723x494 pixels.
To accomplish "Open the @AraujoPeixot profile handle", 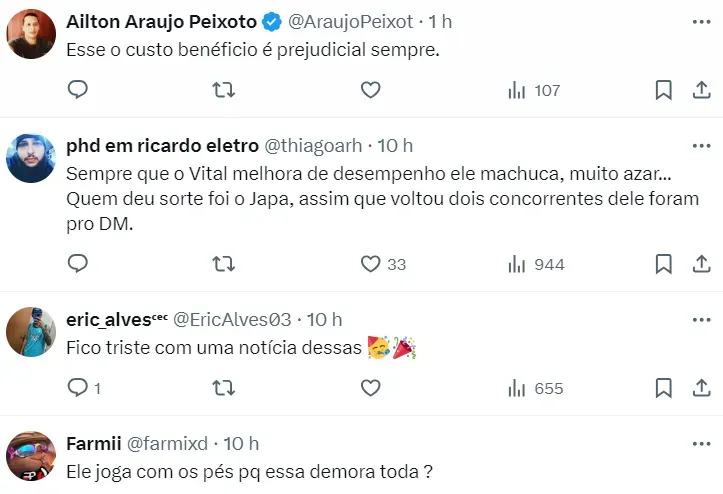I will tap(349, 20).
